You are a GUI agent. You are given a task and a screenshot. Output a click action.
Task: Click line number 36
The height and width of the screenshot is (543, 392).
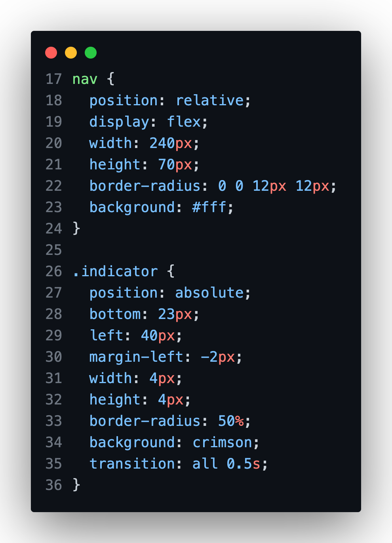(x=54, y=485)
